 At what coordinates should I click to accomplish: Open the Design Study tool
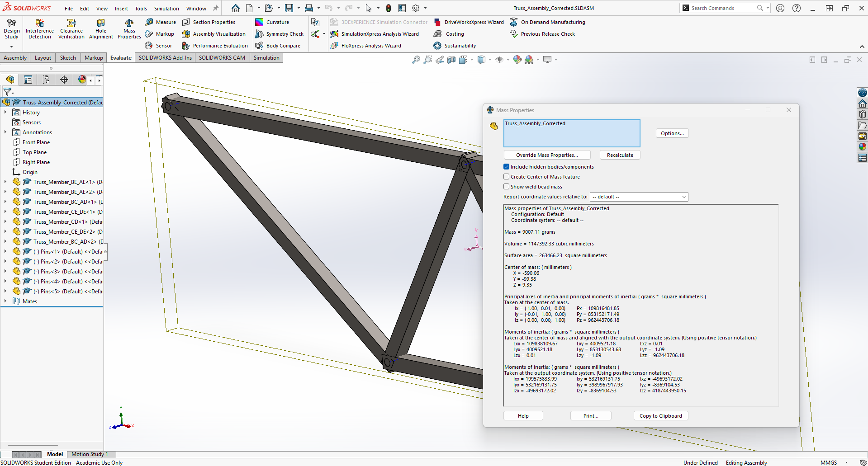(12, 30)
